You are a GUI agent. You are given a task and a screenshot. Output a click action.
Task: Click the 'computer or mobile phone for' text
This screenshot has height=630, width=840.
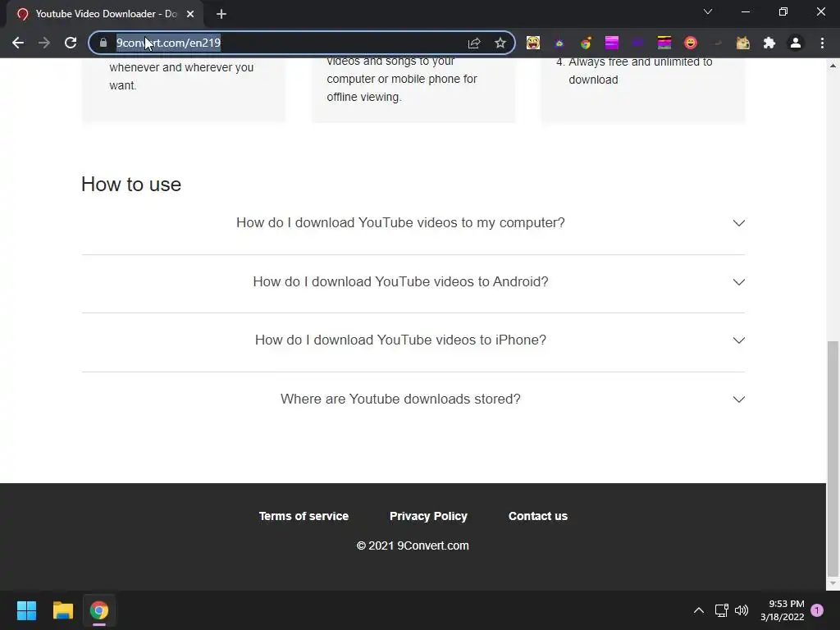(402, 79)
